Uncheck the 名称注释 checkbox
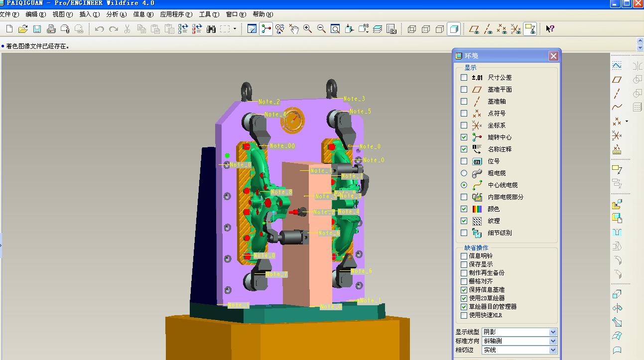The image size is (644, 360). coord(464,149)
